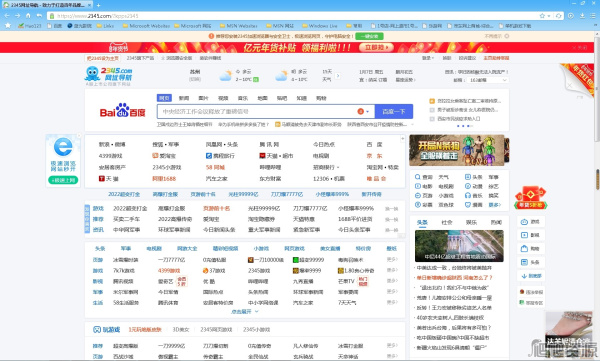Open the MSN Websites bookmark folder
This screenshot has width=600, height=361.
tap(239, 26)
